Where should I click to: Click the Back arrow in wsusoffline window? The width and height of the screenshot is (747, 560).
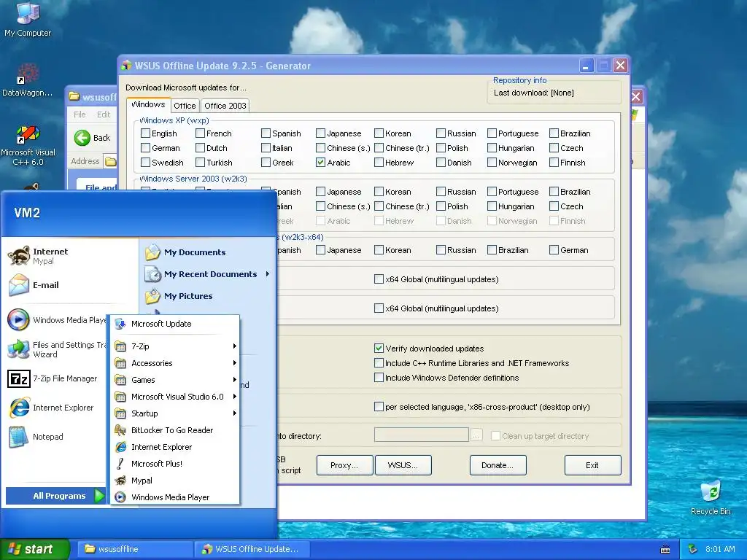(82, 138)
